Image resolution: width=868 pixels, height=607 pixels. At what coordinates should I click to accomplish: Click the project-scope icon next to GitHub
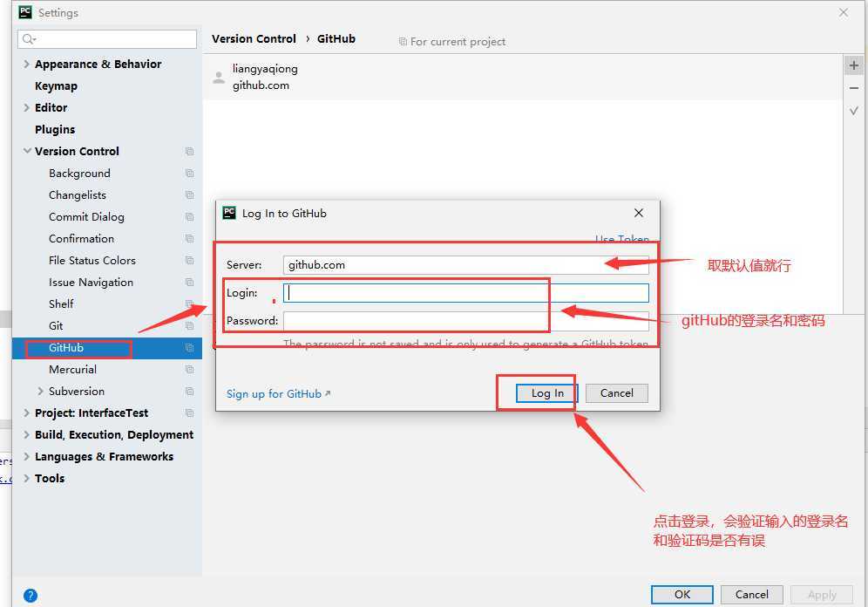point(189,347)
